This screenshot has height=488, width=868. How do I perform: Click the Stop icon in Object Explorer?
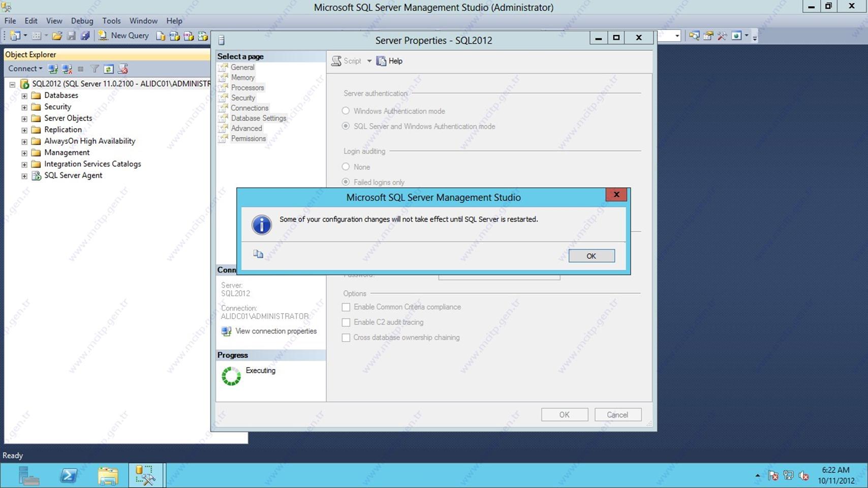pyautogui.click(x=80, y=69)
